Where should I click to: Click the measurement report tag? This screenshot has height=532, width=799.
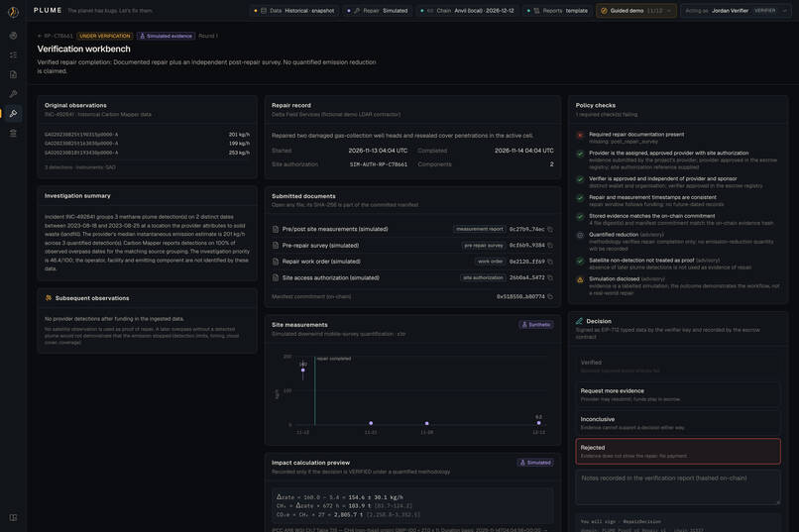pyautogui.click(x=479, y=229)
